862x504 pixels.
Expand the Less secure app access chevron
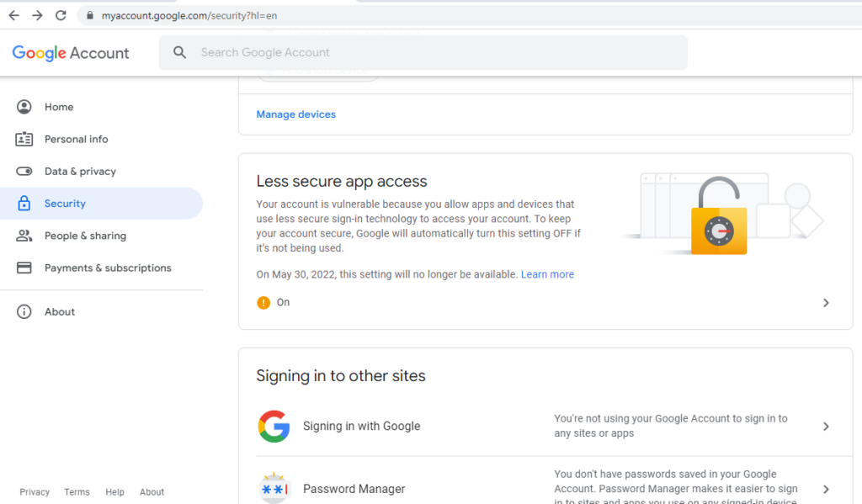pos(826,303)
